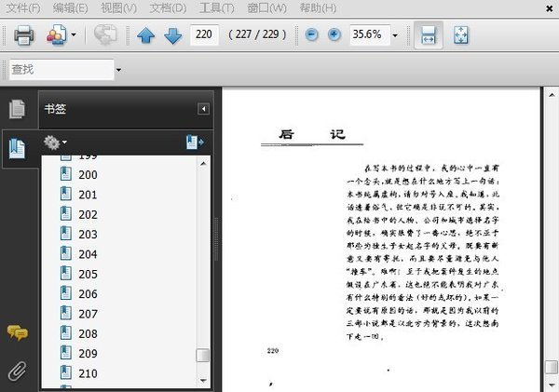Go to next page with down arrow

coord(173,35)
